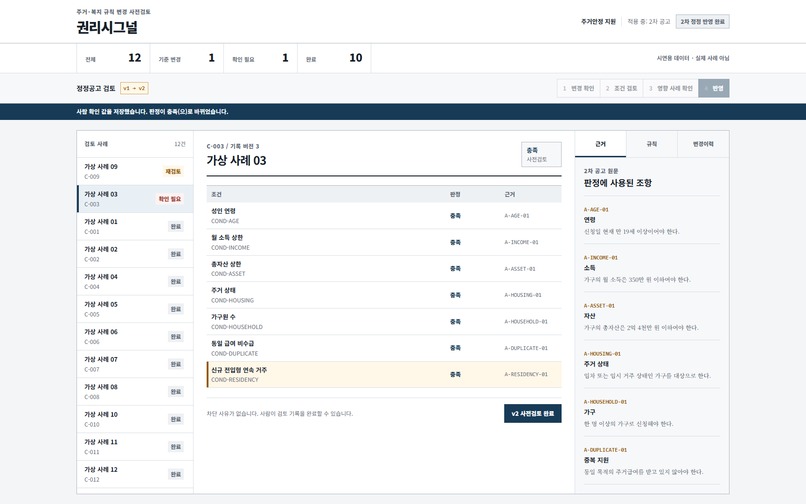Open case 가상 사례 07 in list
806x504 pixels.
click(135, 364)
